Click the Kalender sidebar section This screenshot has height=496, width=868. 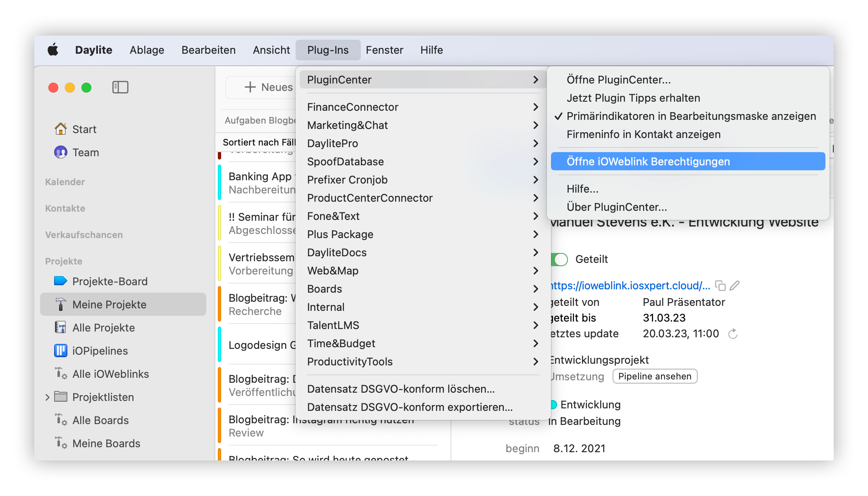[65, 182]
